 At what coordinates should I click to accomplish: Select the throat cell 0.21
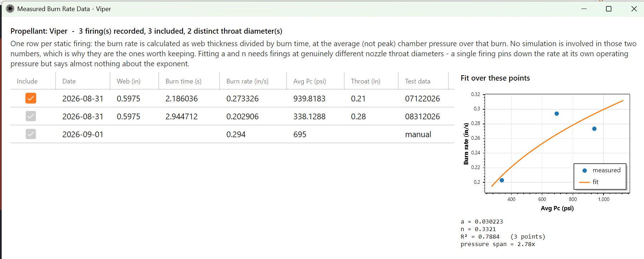pyautogui.click(x=358, y=99)
